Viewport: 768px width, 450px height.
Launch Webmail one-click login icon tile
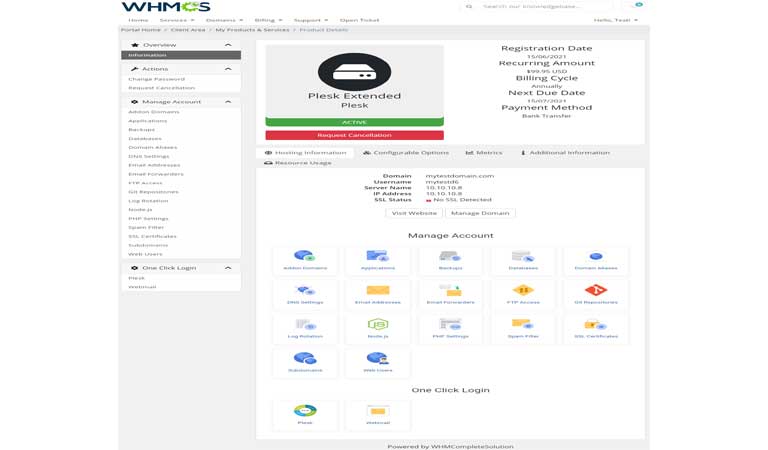[x=378, y=415]
